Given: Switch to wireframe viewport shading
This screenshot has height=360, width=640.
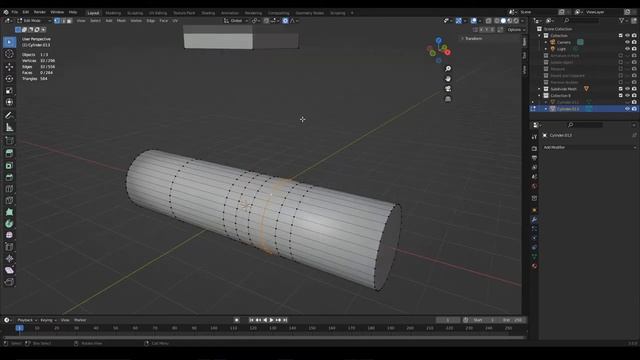Looking at the screenshot, I should click(497, 20).
